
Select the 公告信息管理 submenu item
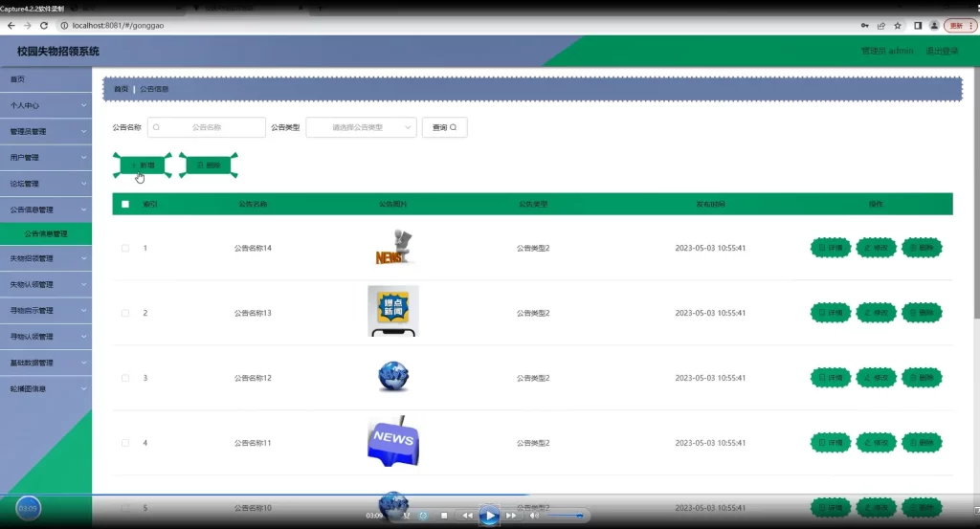click(x=46, y=233)
